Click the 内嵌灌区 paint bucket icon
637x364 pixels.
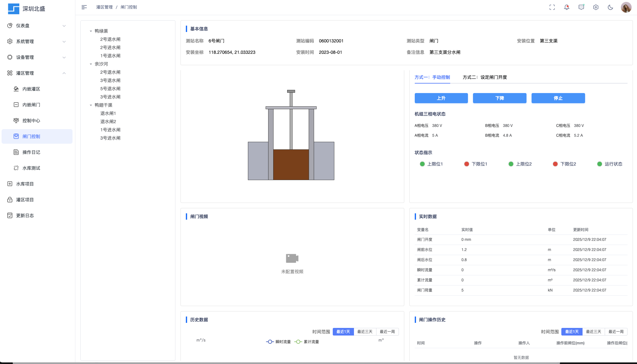tap(16, 89)
